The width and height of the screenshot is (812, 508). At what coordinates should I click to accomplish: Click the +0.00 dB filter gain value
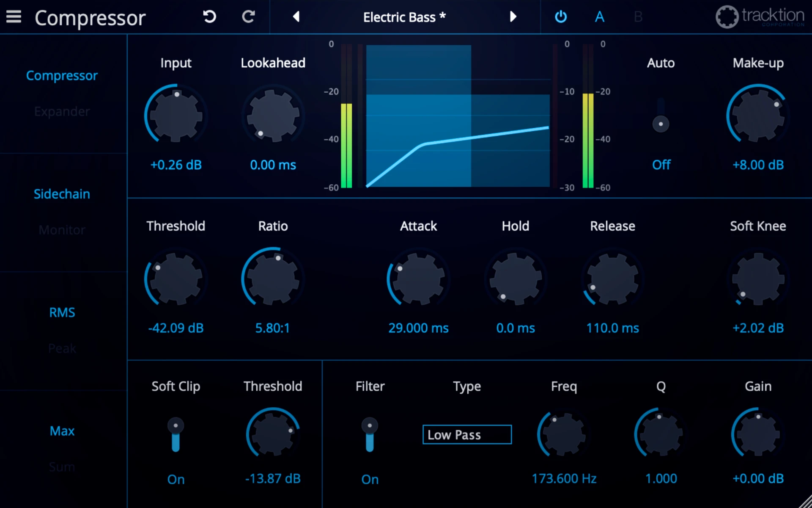[x=758, y=479]
